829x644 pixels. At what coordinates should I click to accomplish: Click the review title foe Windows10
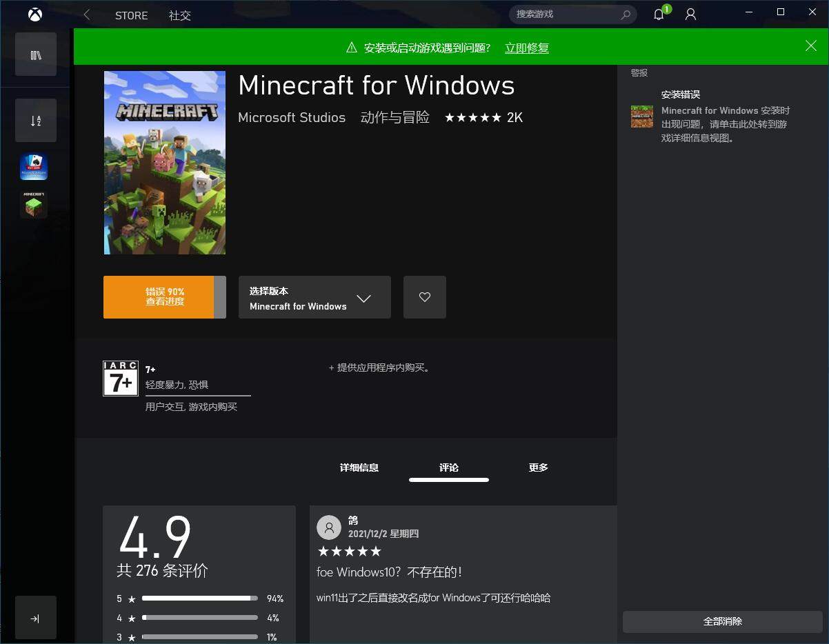point(389,572)
